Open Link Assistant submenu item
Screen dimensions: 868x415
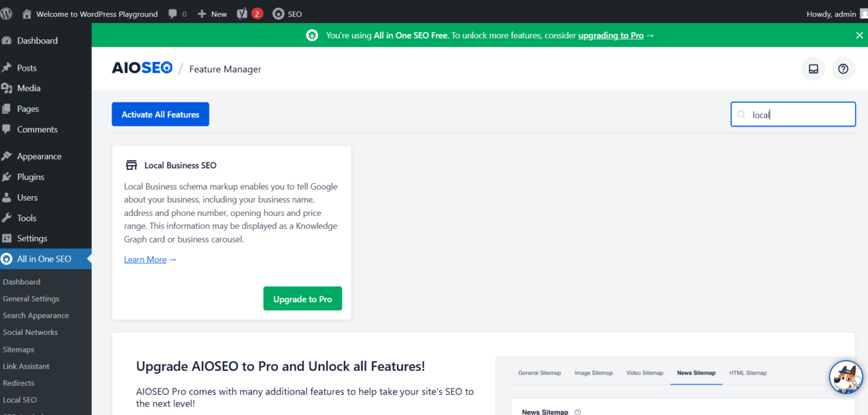pyautogui.click(x=26, y=366)
